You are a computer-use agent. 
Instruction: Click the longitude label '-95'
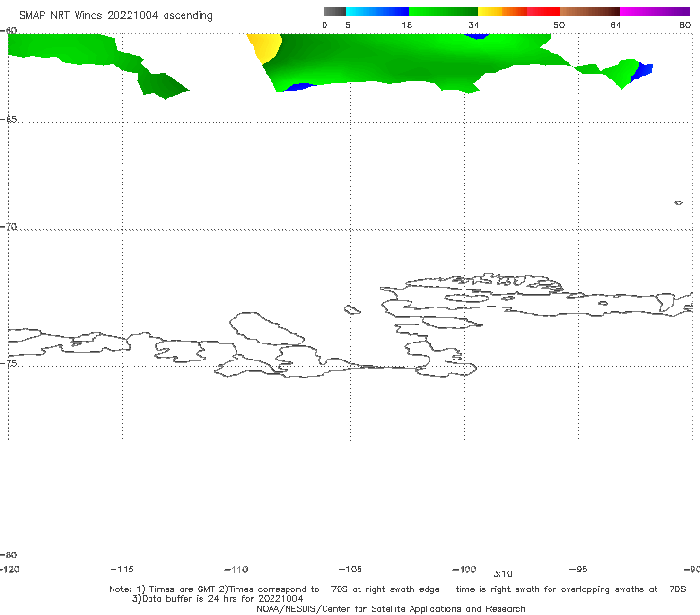579,569
